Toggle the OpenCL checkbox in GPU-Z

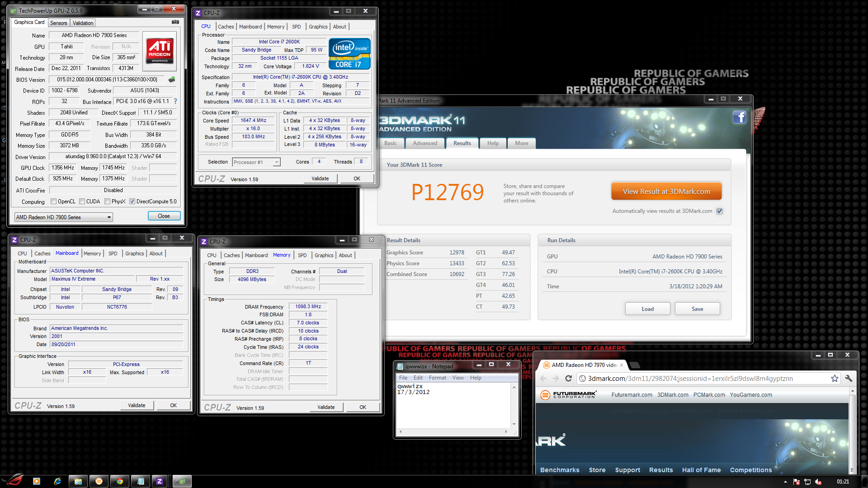(54, 202)
